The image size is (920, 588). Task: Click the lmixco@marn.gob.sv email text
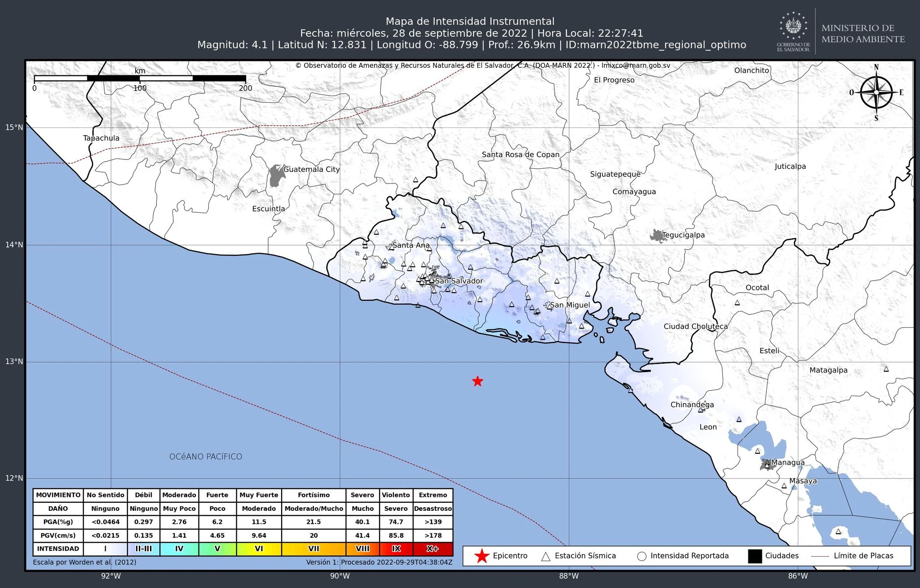click(636, 66)
